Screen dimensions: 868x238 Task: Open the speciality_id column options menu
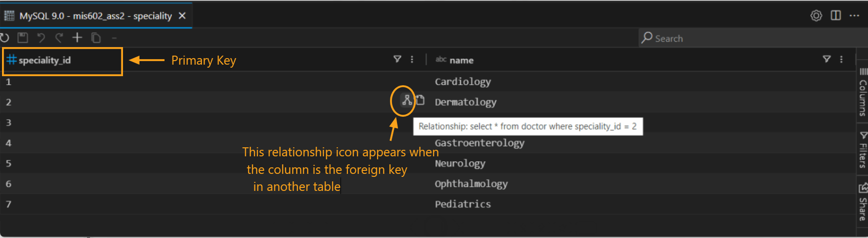[x=412, y=59]
